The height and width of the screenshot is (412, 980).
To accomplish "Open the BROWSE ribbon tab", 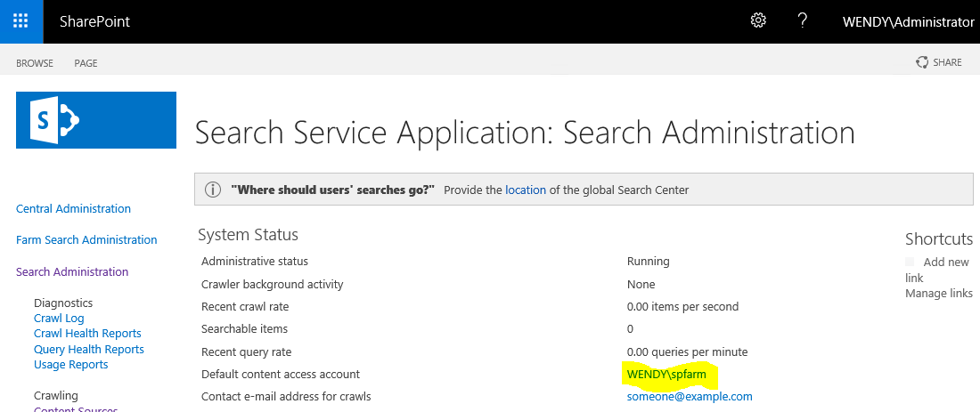I will (x=35, y=63).
